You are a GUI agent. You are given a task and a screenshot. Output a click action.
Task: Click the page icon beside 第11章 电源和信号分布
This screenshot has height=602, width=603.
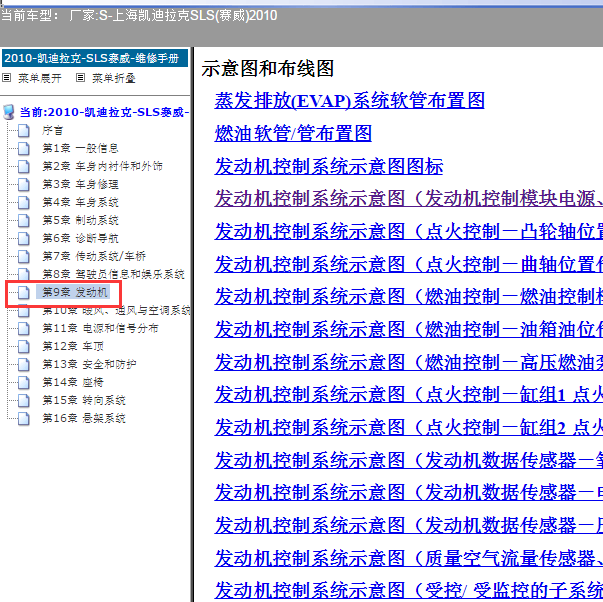point(23,329)
